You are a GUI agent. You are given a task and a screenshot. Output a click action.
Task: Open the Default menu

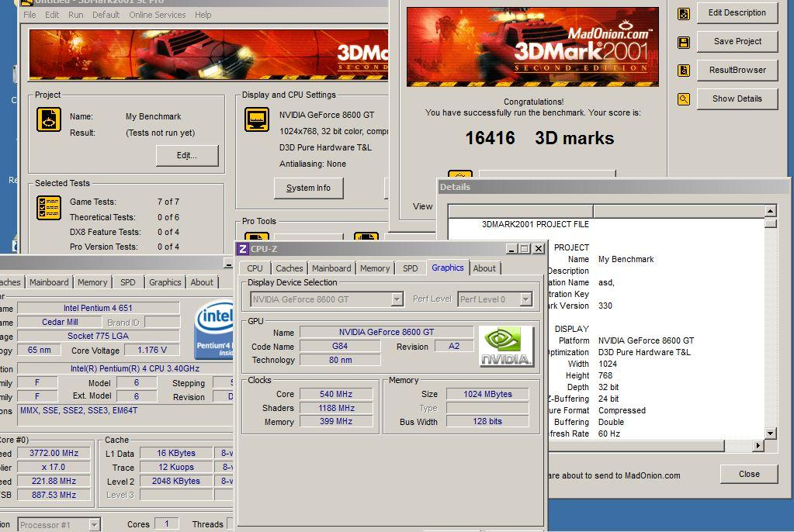(x=106, y=15)
